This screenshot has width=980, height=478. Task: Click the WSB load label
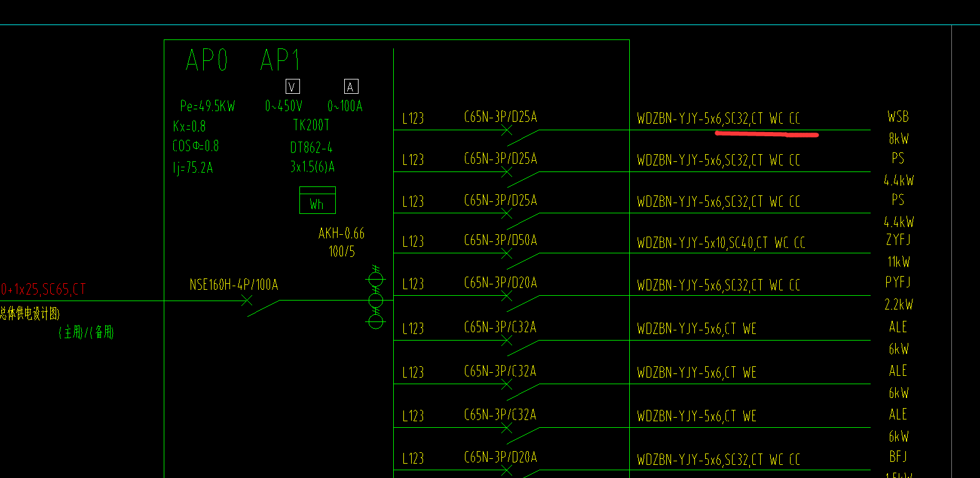coord(898,117)
